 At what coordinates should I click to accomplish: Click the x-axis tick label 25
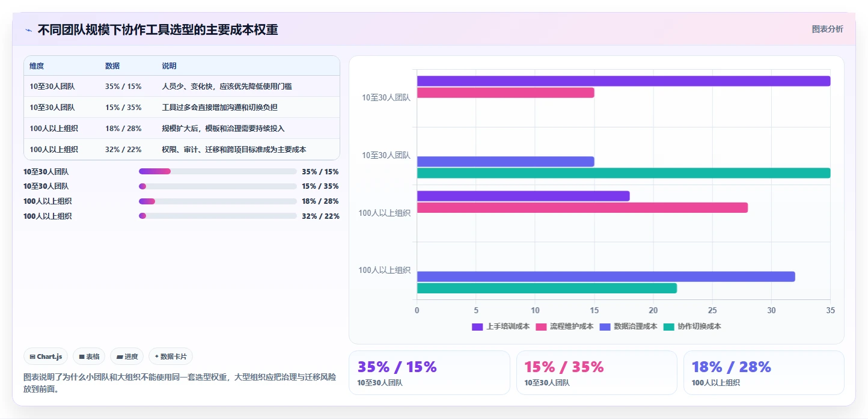(x=712, y=310)
